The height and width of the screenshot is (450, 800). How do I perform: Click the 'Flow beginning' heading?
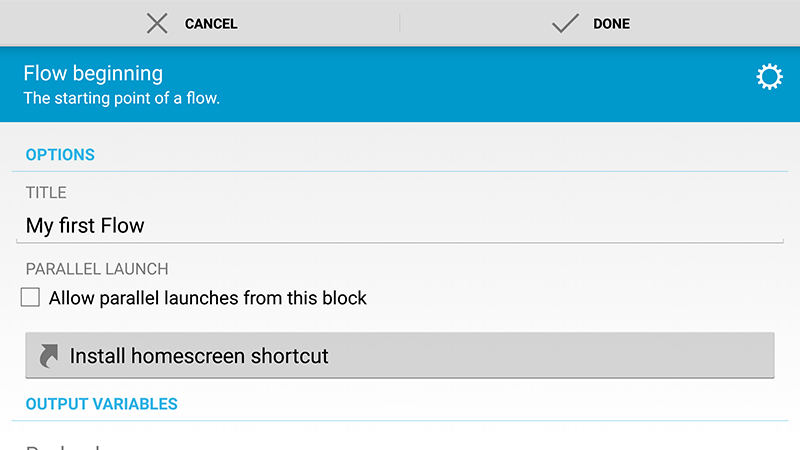point(93,73)
